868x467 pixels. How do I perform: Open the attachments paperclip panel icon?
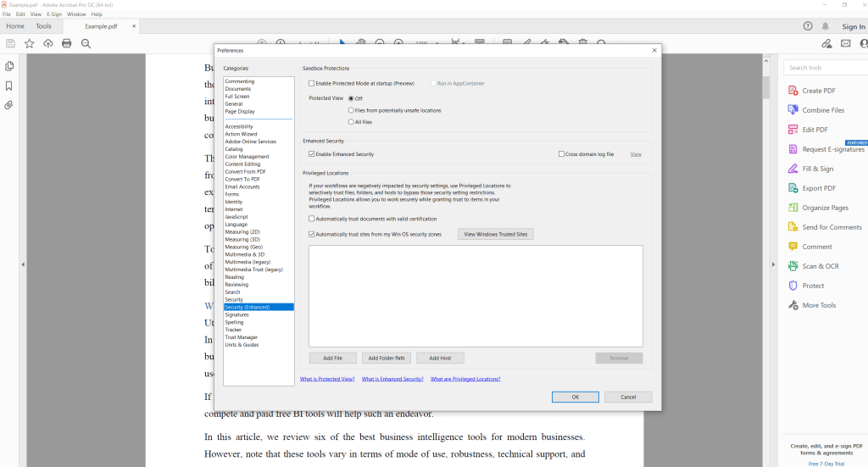pos(9,105)
